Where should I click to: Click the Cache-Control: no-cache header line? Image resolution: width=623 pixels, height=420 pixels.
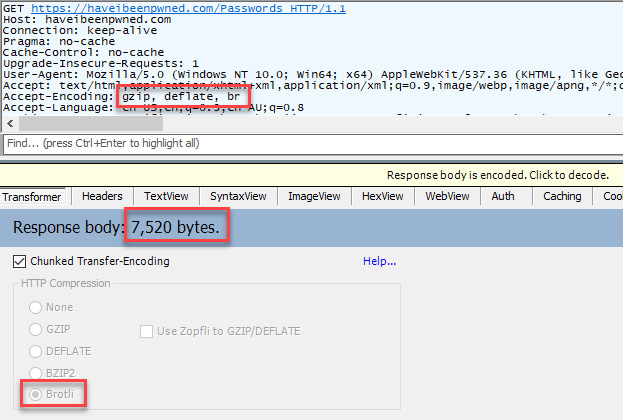point(83,52)
